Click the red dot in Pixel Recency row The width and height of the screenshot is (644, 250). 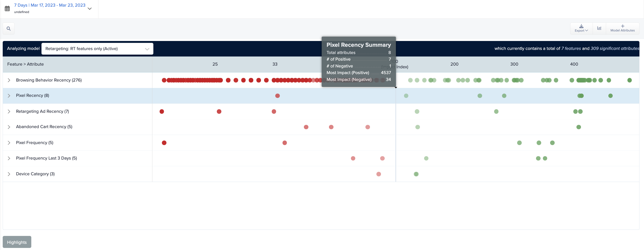tap(278, 96)
